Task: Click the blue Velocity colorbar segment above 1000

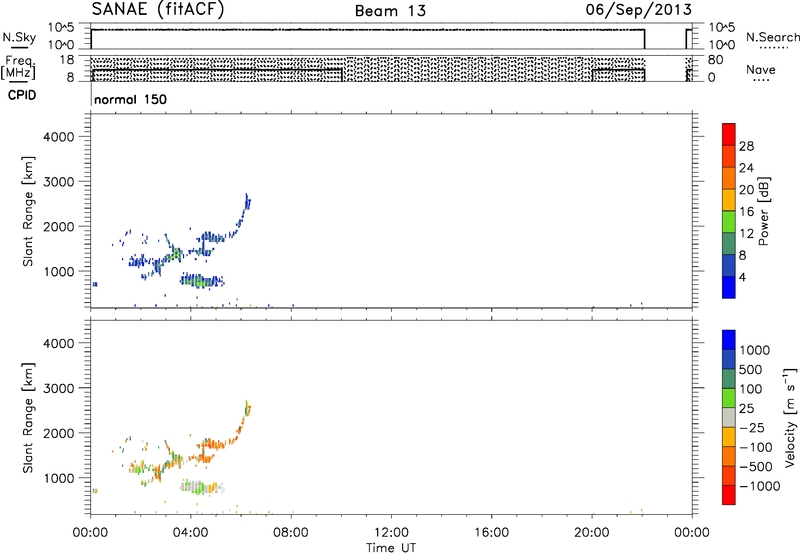Action: [729, 340]
